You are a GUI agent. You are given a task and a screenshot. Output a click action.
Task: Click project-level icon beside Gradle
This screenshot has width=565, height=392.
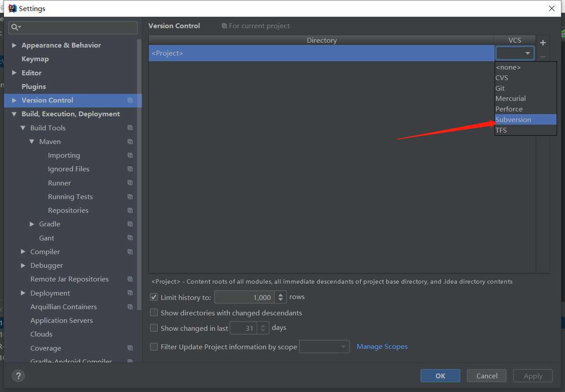point(130,224)
